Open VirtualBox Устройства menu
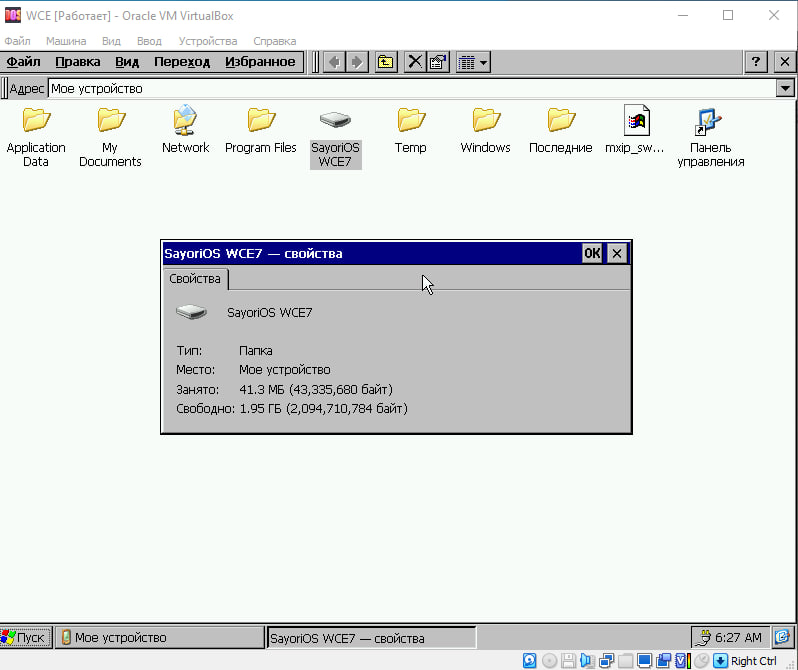Screen dimensions: 798x670 208,41
